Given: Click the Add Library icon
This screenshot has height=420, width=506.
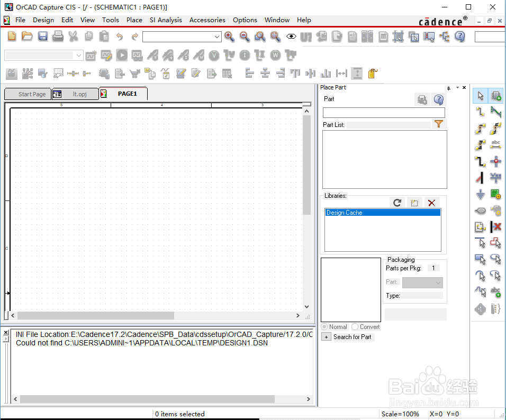Looking at the screenshot, I should [x=414, y=203].
